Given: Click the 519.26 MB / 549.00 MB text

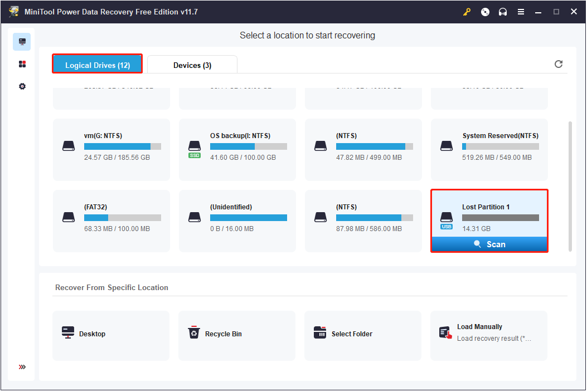Looking at the screenshot, I should coord(497,158).
